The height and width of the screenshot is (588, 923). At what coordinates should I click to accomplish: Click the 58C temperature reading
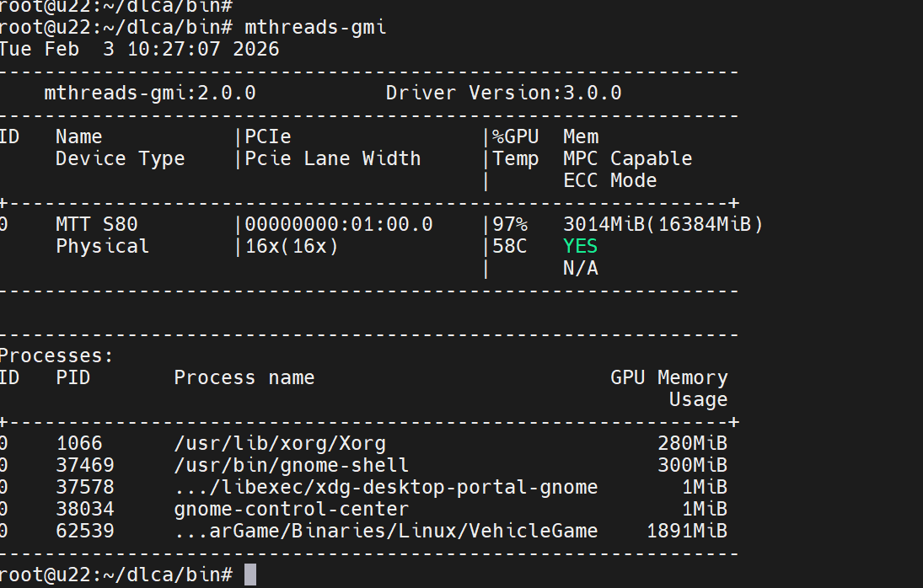510,246
